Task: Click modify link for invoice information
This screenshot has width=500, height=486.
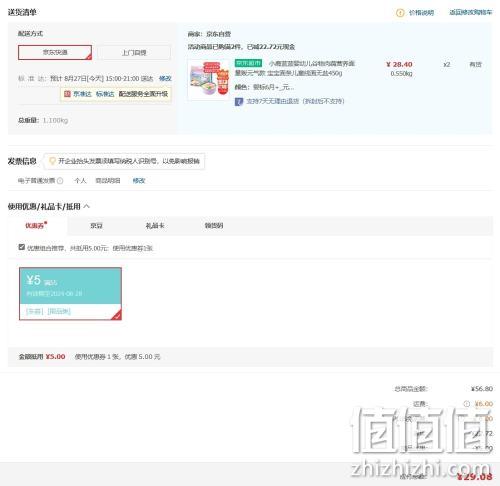Action: pos(139,181)
